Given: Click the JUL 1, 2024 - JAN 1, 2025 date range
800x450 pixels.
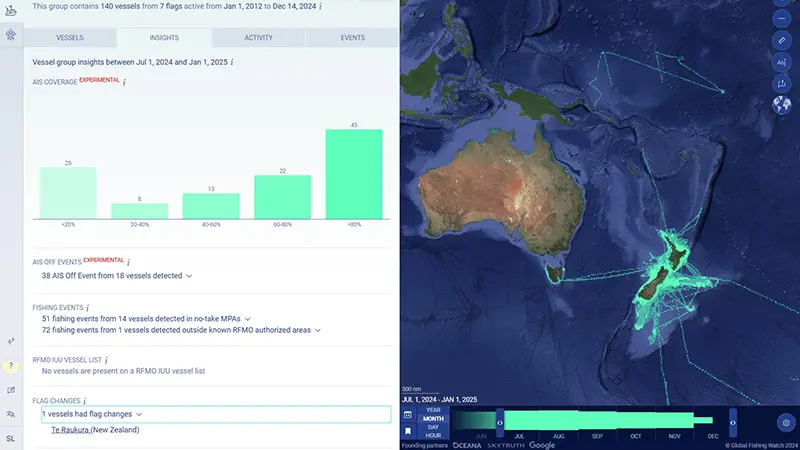Looking at the screenshot, I should pyautogui.click(x=439, y=399).
